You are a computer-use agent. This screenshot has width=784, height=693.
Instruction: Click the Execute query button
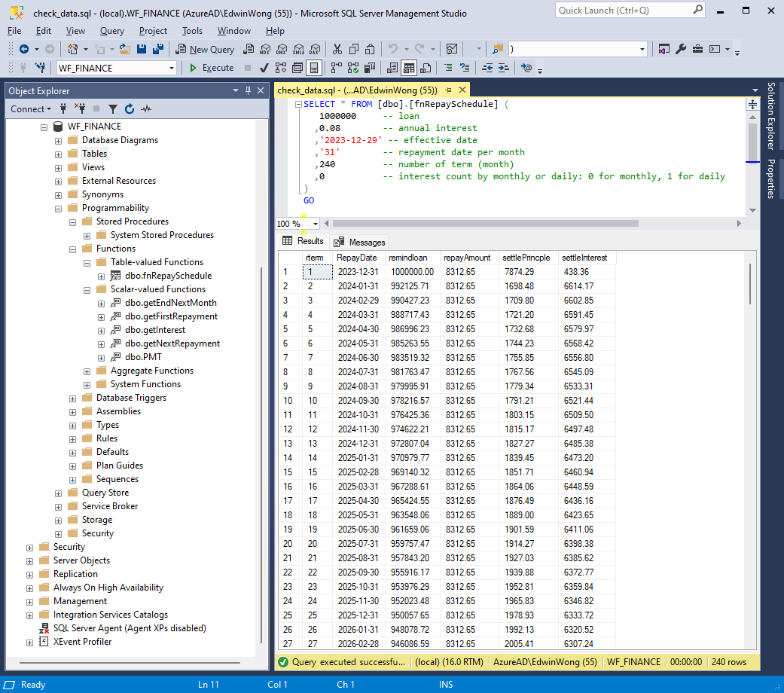point(211,68)
